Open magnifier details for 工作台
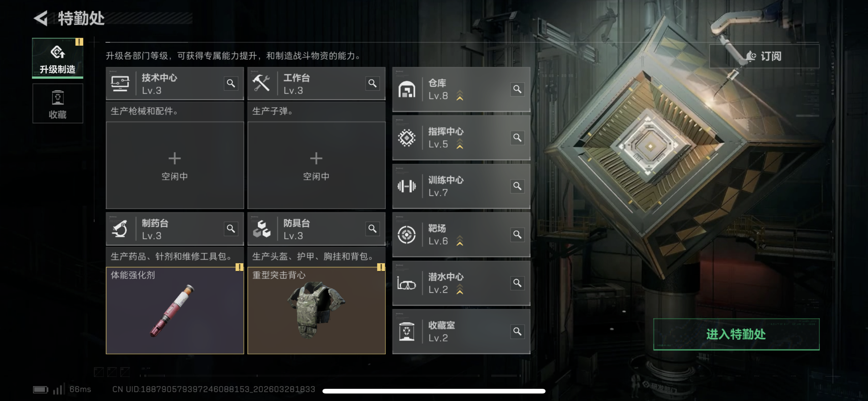 click(372, 83)
